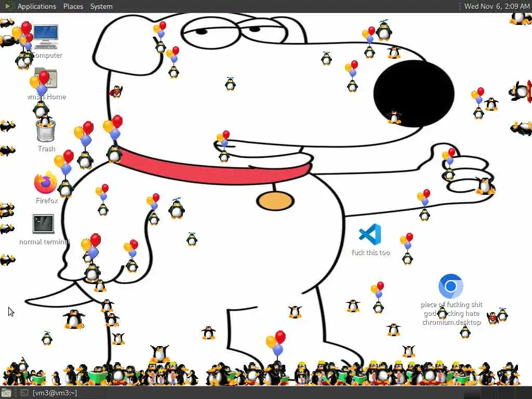Click the 'Firefox' label under the icon
The width and height of the screenshot is (532, 399).
[x=46, y=201]
